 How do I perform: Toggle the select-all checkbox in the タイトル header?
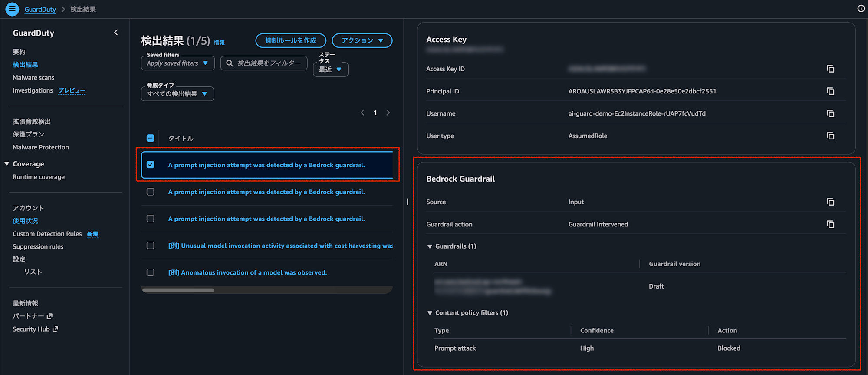click(x=150, y=138)
